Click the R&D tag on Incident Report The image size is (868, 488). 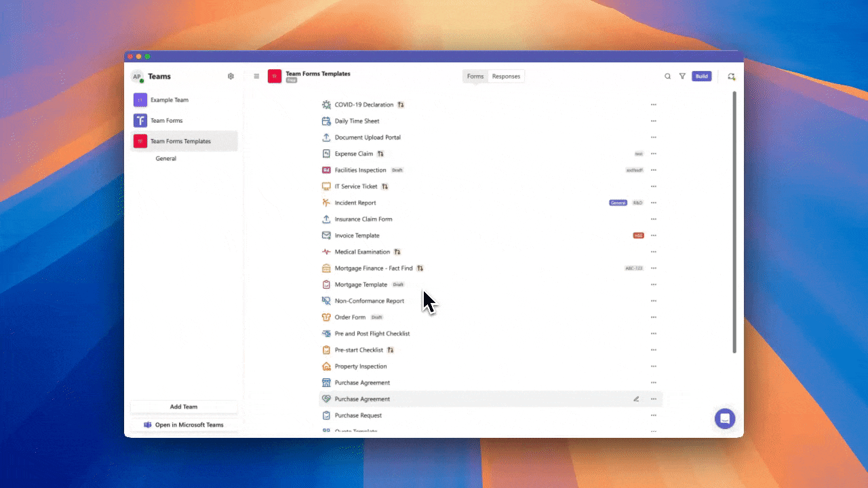point(637,203)
